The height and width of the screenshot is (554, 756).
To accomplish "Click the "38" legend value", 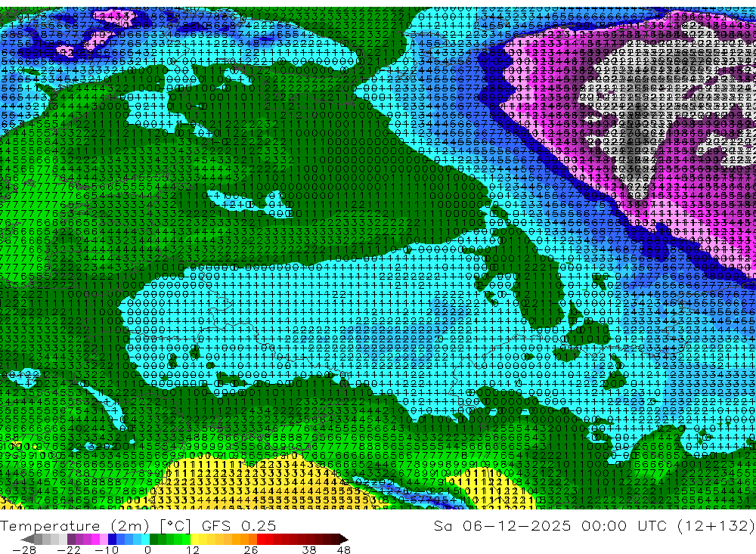I will pyautogui.click(x=309, y=550).
